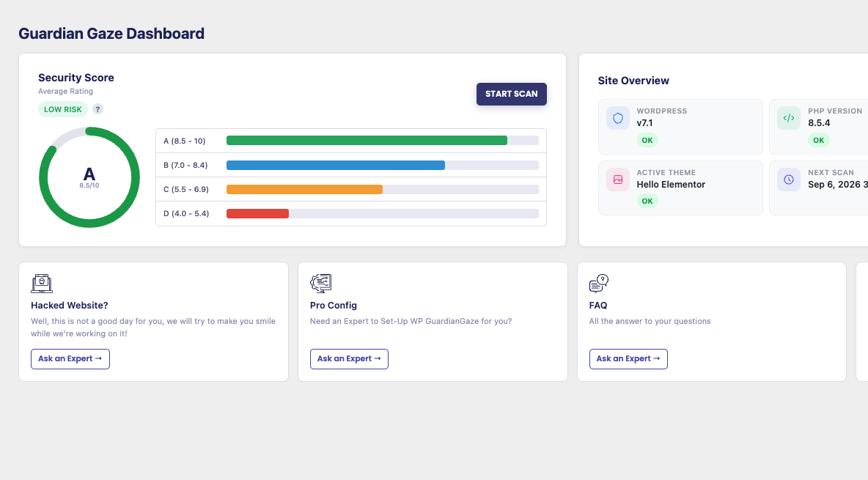Click the START SCAN button

click(512, 94)
